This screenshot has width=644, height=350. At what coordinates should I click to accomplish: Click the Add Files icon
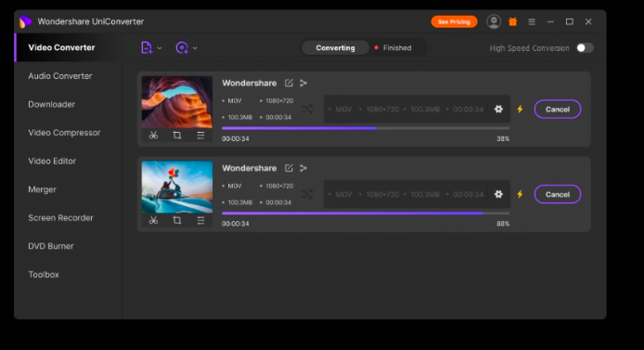click(x=147, y=47)
